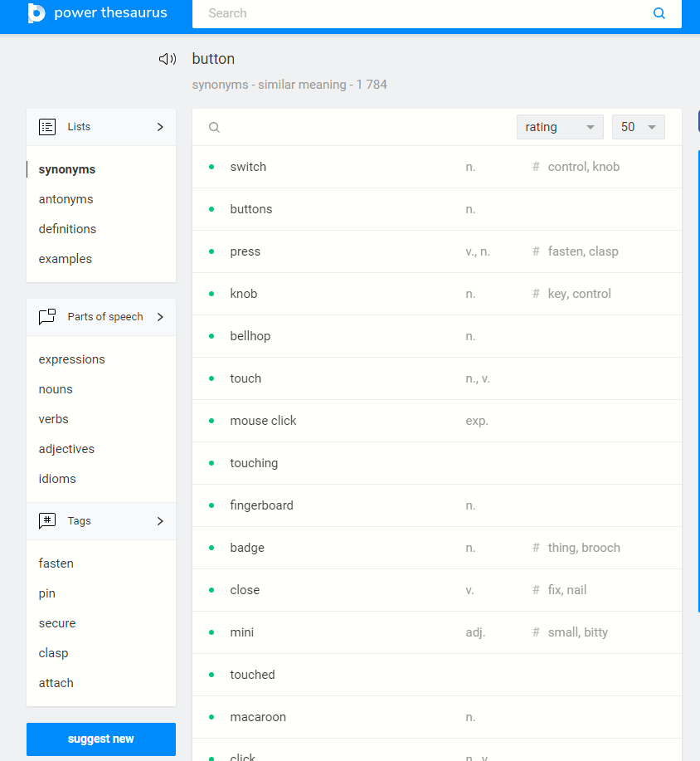The image size is (700, 761).
Task: Open the synonym touched
Action: pos(252,675)
